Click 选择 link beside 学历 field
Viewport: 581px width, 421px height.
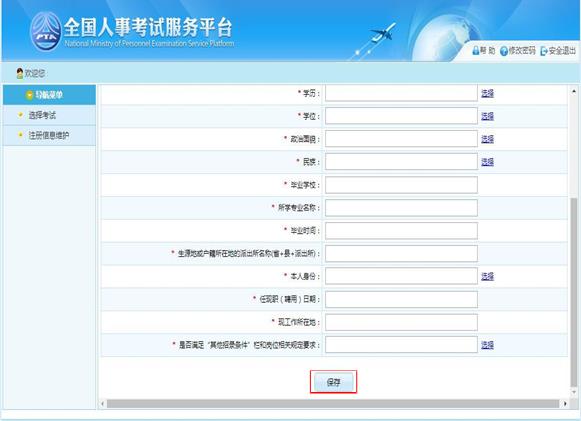[487, 93]
